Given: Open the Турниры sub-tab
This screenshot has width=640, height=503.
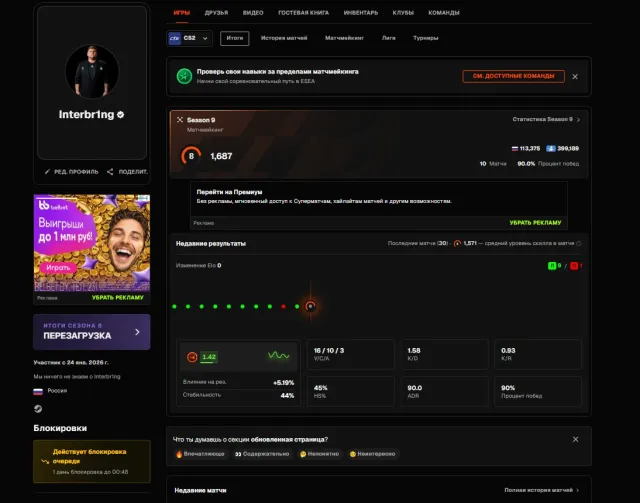Looking at the screenshot, I should (x=426, y=38).
